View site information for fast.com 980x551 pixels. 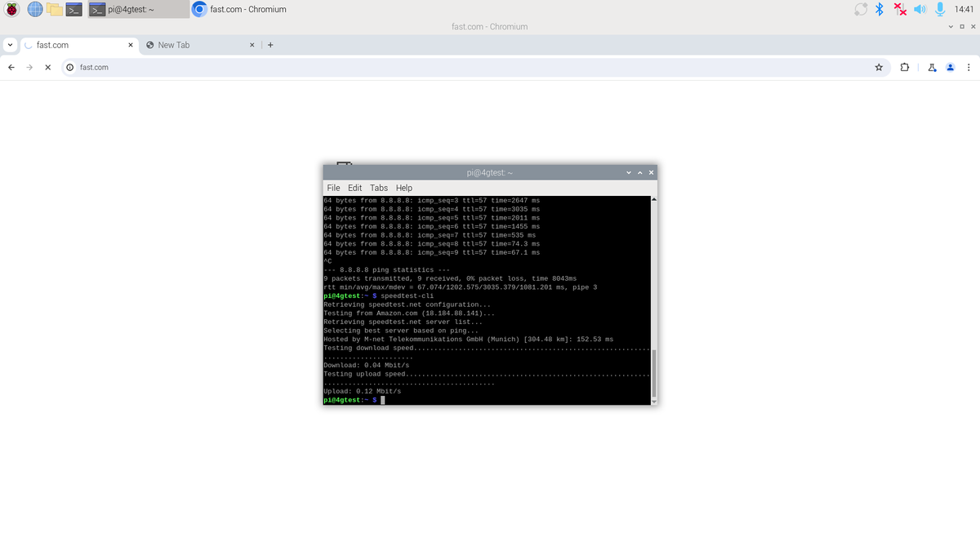coord(70,67)
